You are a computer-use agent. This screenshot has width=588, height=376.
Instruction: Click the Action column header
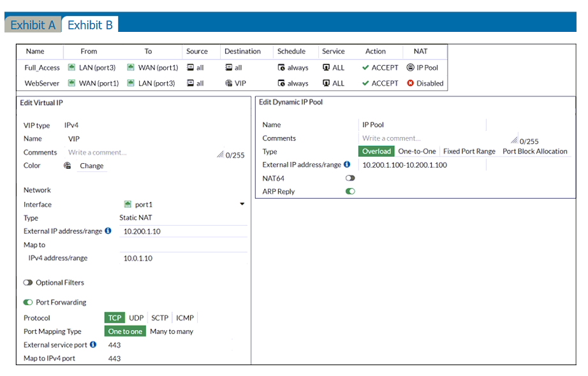376,52
